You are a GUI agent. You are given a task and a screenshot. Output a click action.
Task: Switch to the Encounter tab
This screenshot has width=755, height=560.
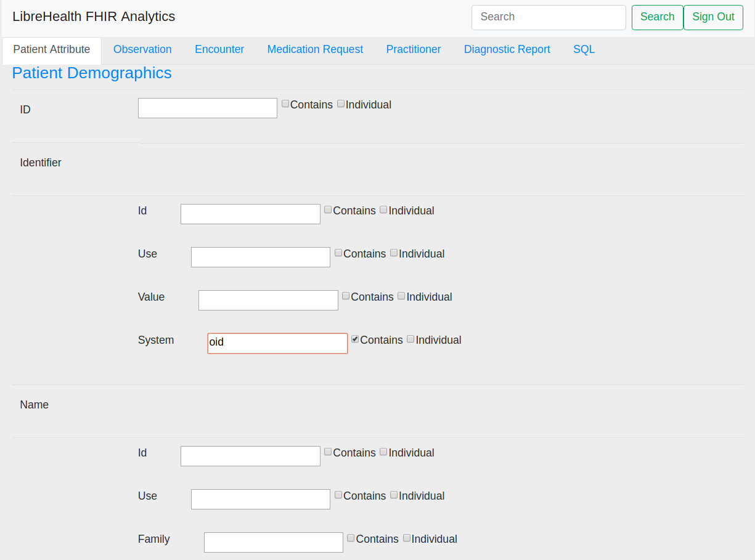click(219, 49)
